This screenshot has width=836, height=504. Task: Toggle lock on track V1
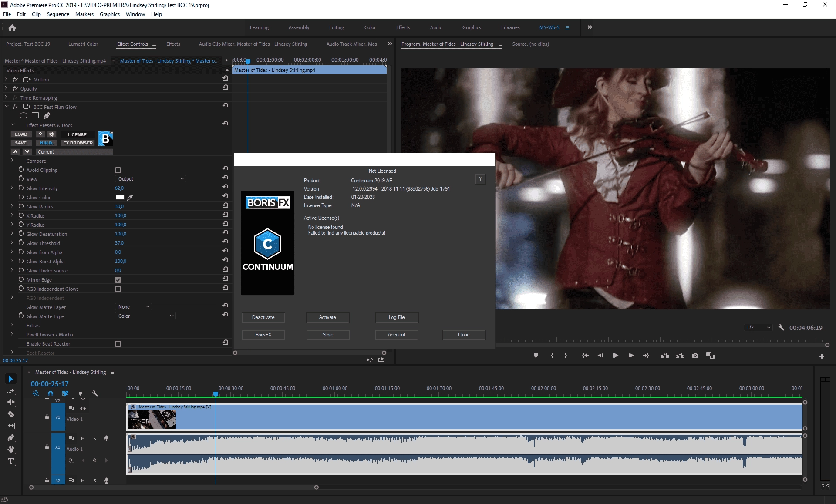click(47, 417)
